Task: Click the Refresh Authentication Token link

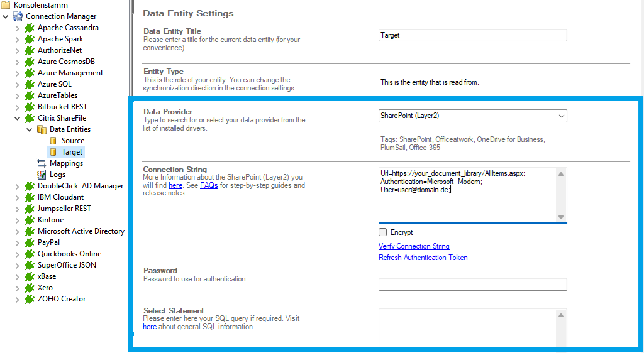Action: (x=423, y=258)
